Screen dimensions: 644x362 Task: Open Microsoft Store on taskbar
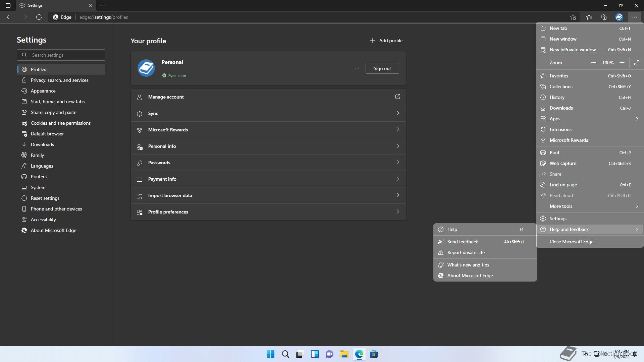374,354
